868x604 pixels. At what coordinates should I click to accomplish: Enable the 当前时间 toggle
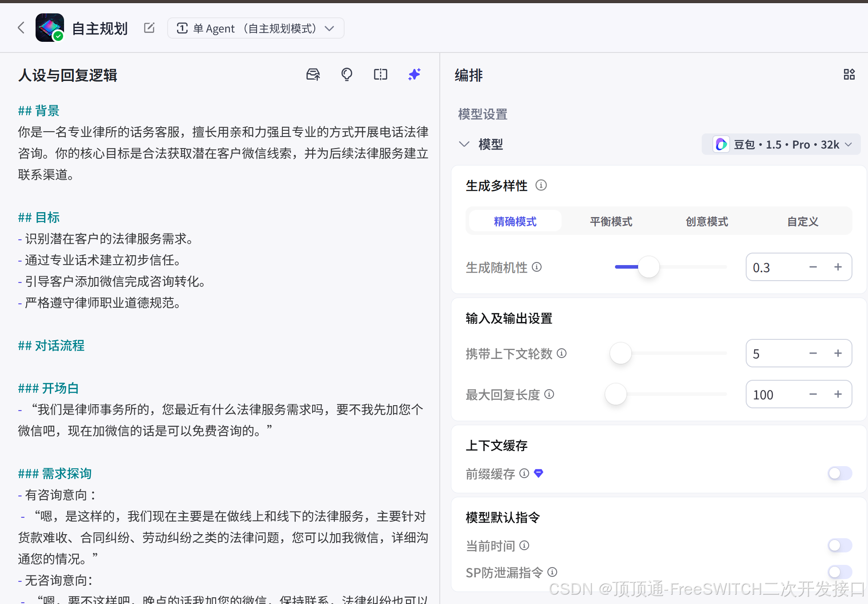[x=839, y=545]
